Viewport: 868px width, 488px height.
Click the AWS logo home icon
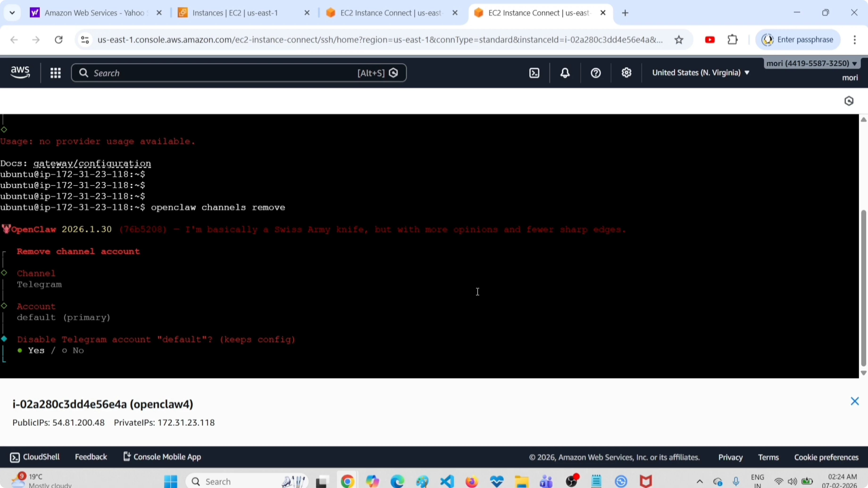pyautogui.click(x=20, y=72)
